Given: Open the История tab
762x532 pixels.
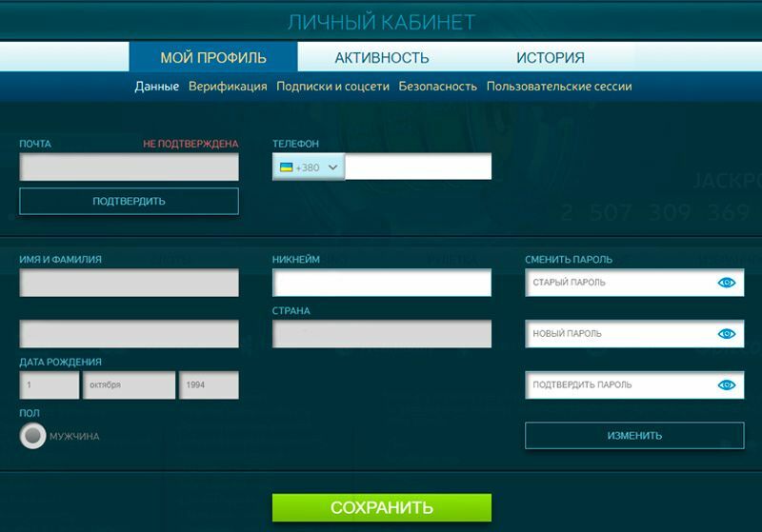Looking at the screenshot, I should coord(551,57).
